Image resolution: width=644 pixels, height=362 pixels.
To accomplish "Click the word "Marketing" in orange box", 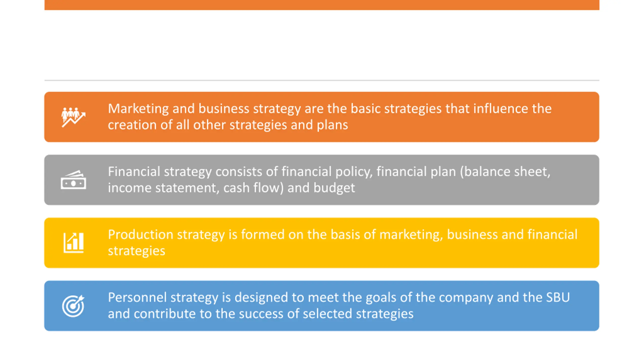I will point(138,109).
